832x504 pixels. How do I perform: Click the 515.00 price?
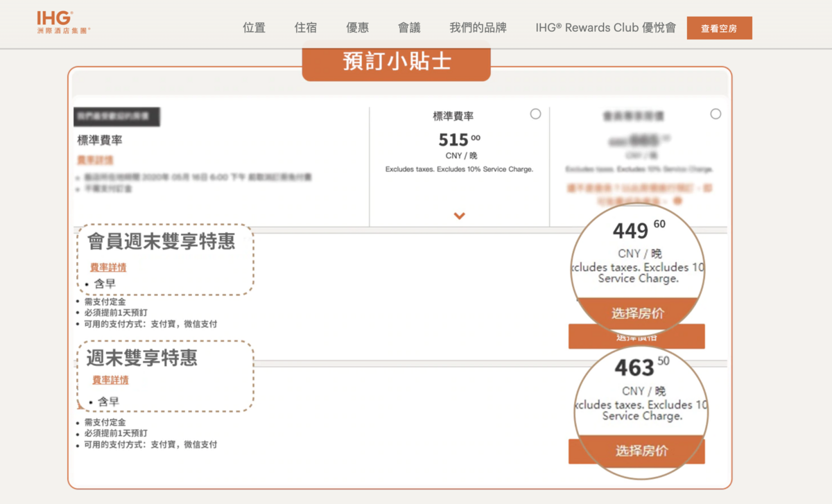click(x=459, y=139)
